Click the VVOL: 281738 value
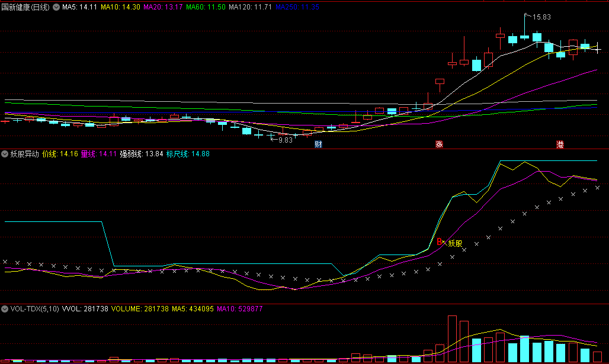 tap(85, 309)
